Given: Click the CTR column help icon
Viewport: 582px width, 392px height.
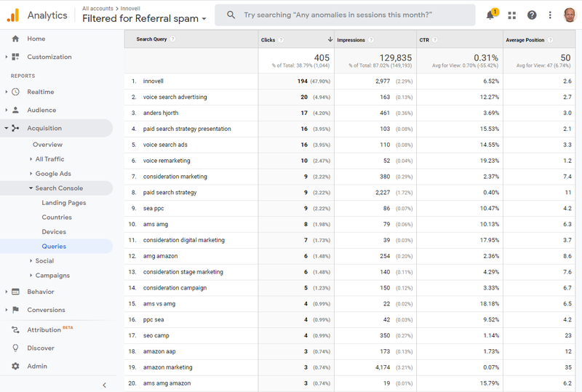Looking at the screenshot, I should coord(435,40).
